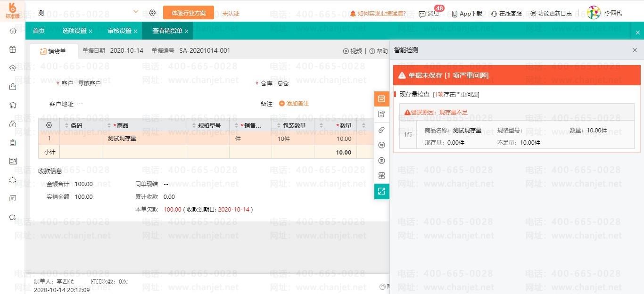Close the 选项设置 tab
The width and height of the screenshot is (644, 294).
tap(91, 31)
